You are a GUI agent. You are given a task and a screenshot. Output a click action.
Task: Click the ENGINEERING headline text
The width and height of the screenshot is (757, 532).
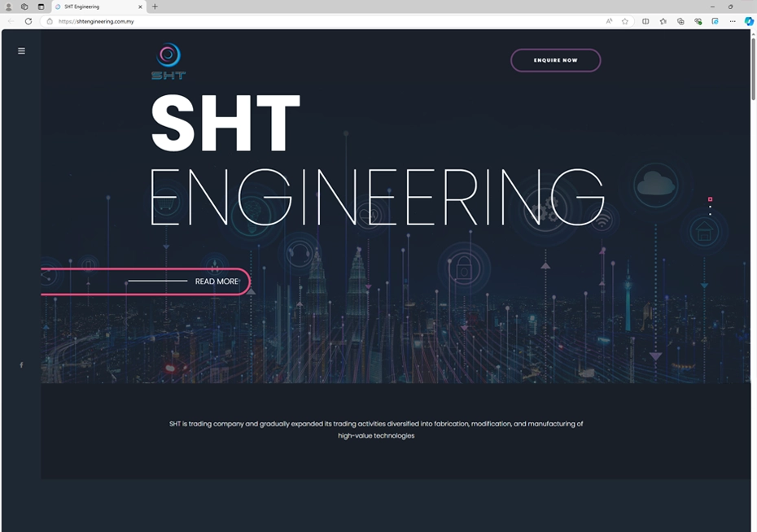[x=377, y=197]
